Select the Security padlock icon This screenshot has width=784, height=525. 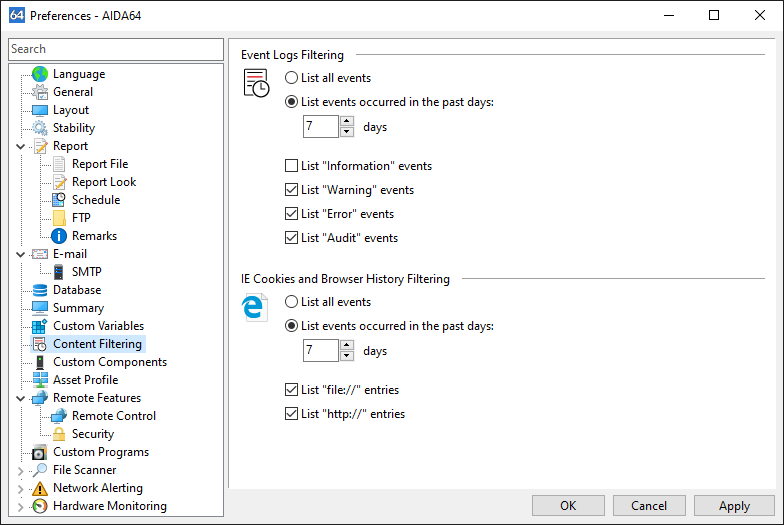pos(59,434)
